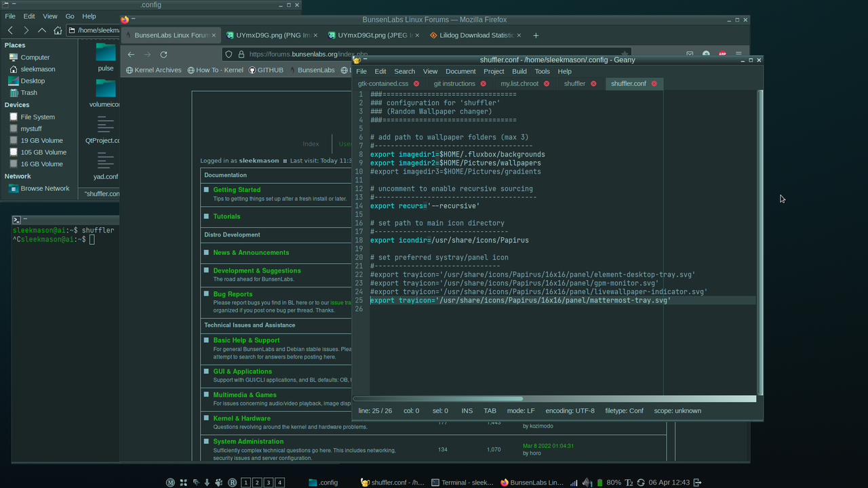Click the logout icon in the panel
868x488 pixels.
(697, 483)
